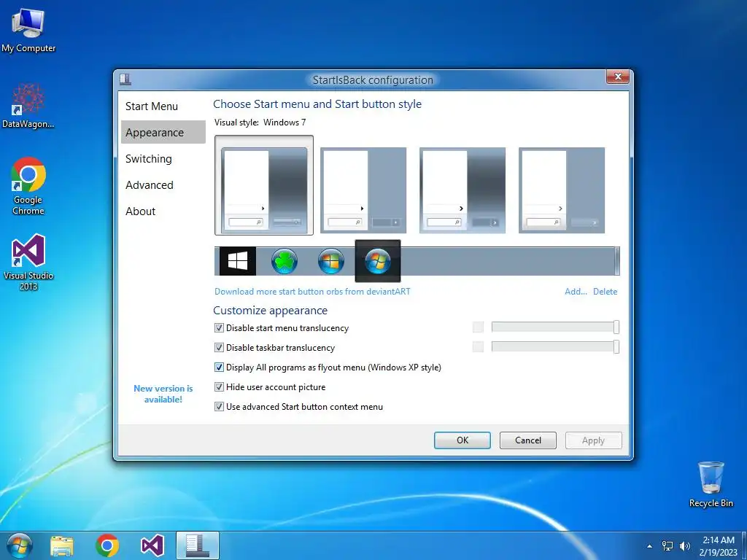Screen dimensions: 747x560
Task: Open the Recycle Bin
Action: pyautogui.click(x=711, y=484)
